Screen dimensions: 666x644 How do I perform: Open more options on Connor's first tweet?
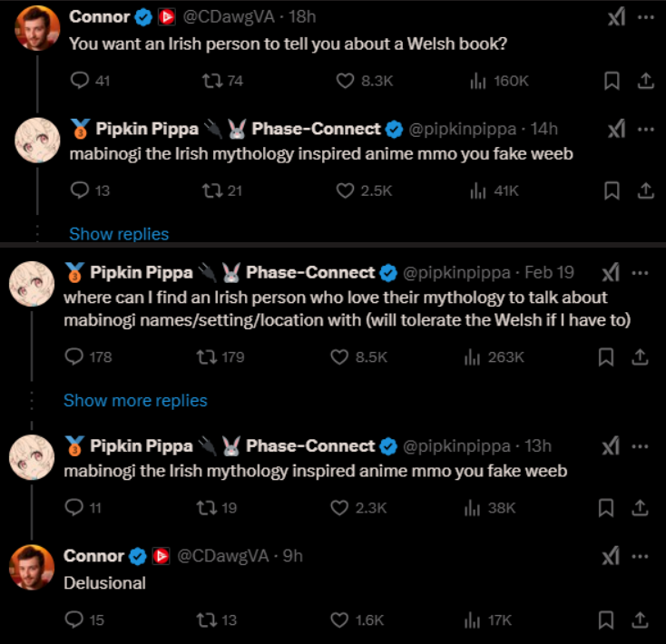click(645, 16)
